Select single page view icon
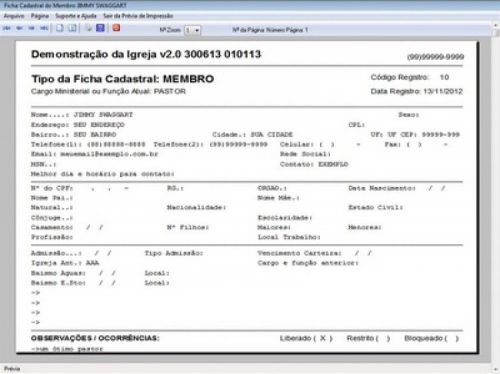 60,28
